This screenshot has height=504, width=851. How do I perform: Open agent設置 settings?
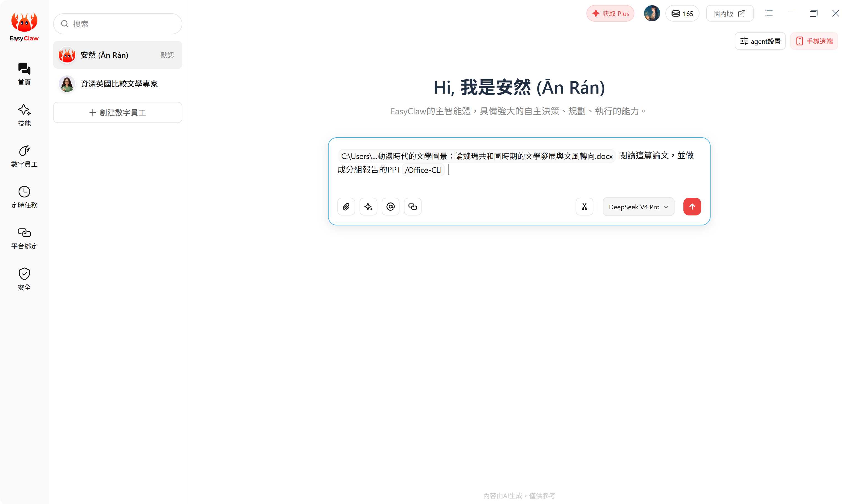click(x=760, y=41)
